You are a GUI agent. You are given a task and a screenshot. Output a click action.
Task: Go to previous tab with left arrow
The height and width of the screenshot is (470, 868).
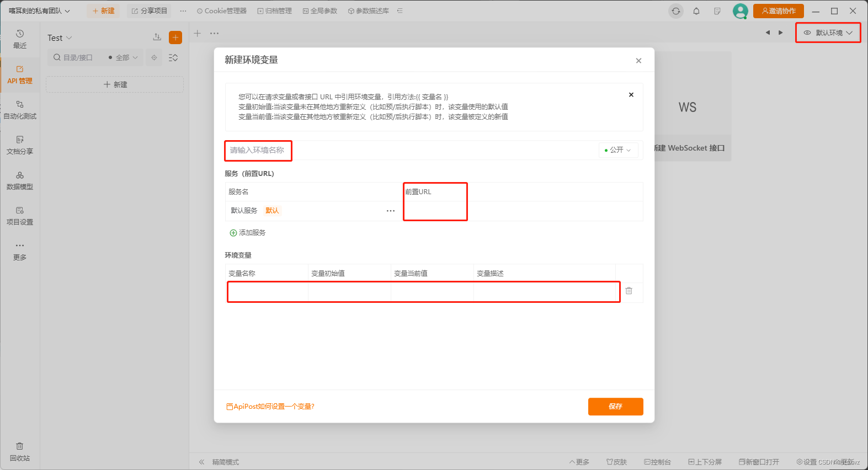coord(768,33)
